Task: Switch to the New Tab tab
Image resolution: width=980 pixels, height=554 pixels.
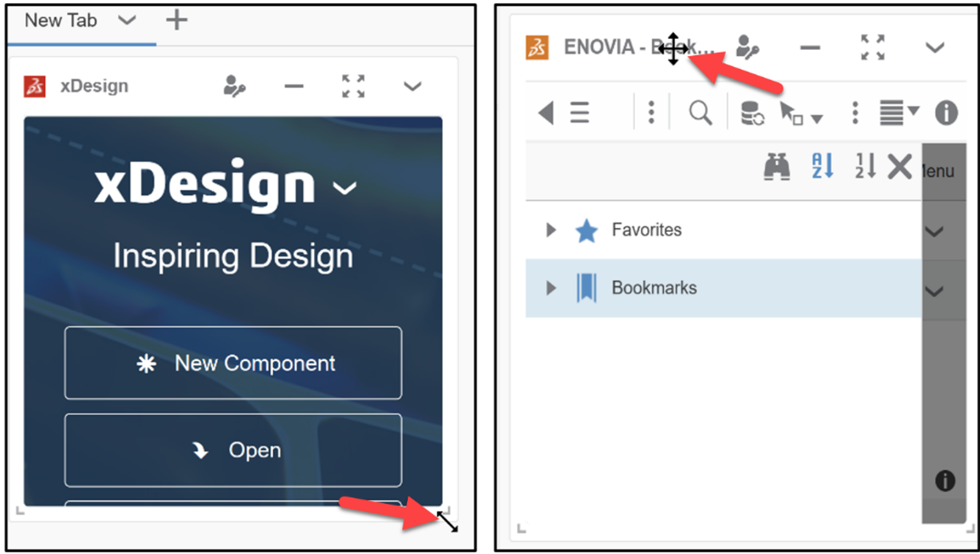Action: tap(60, 20)
